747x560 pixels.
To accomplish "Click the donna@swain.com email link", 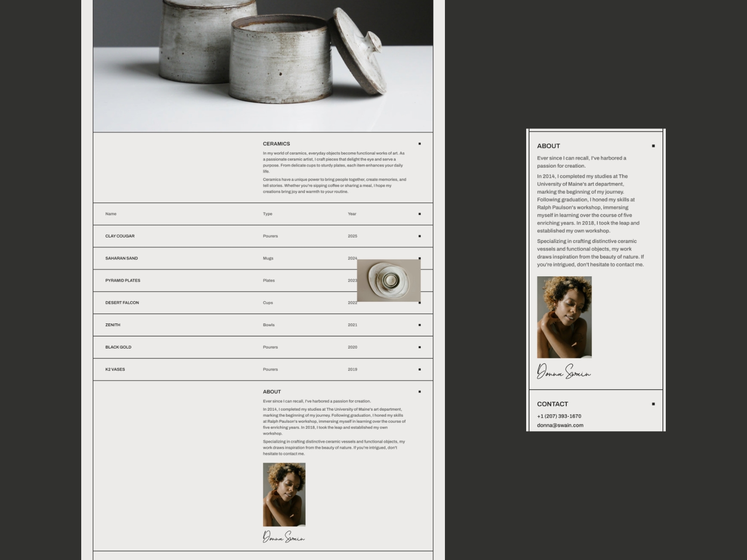I will pyautogui.click(x=560, y=425).
